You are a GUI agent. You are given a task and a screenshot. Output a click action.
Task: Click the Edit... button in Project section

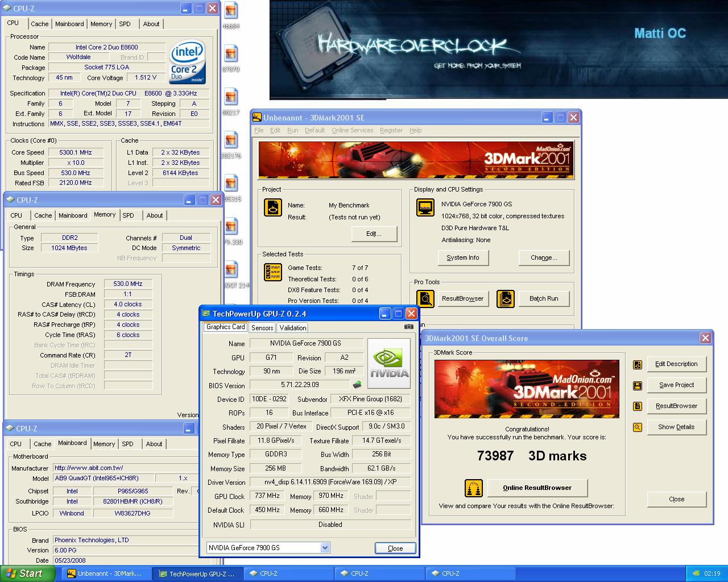374,234
